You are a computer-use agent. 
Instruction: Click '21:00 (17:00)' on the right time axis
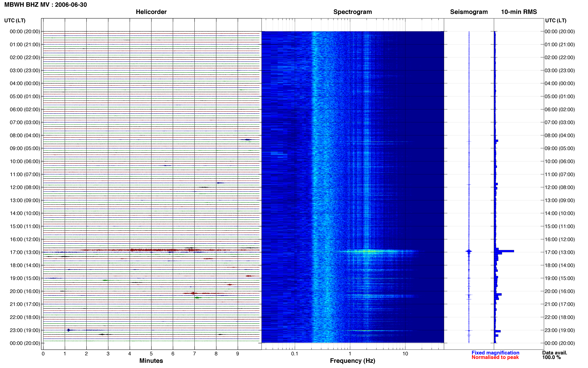click(x=560, y=304)
